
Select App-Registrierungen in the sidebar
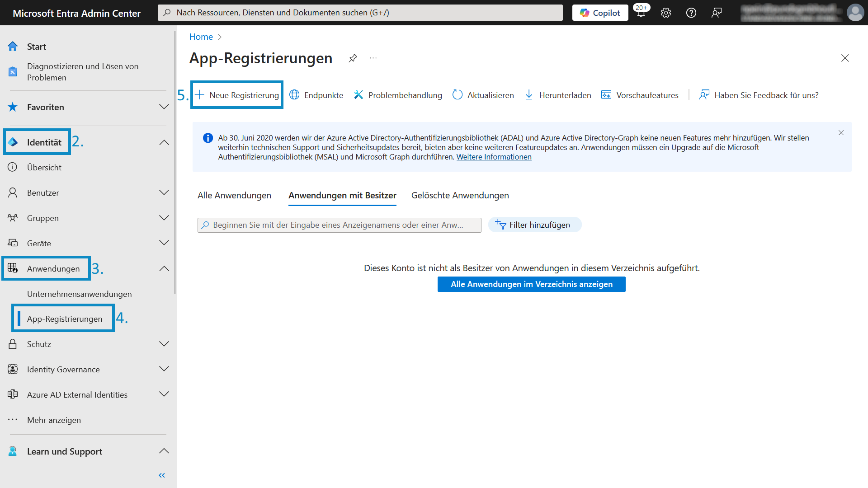65,319
